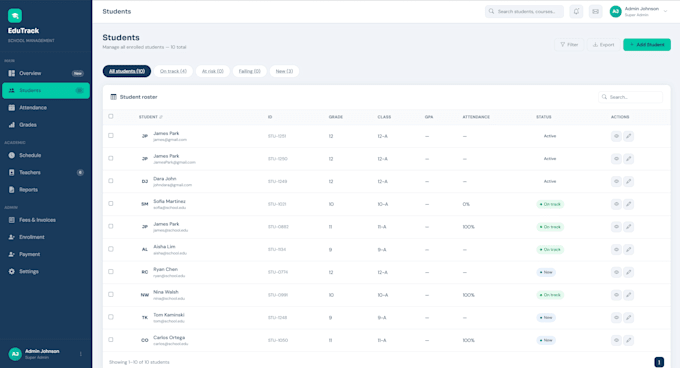Switch to the All students tab
This screenshot has width=680, height=368.
[127, 71]
